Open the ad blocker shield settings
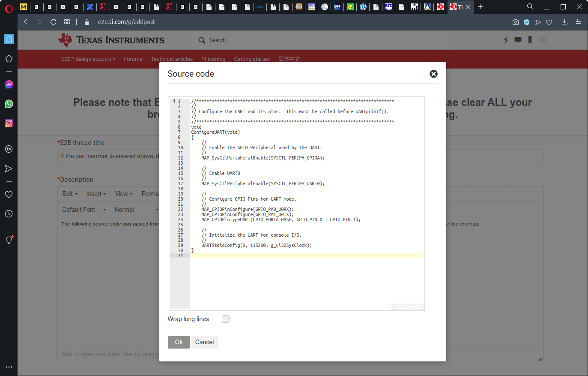588x376 pixels. pyautogui.click(x=527, y=22)
